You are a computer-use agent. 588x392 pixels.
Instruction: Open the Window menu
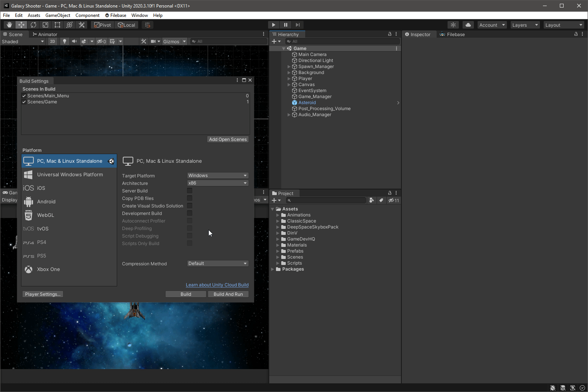pos(140,15)
